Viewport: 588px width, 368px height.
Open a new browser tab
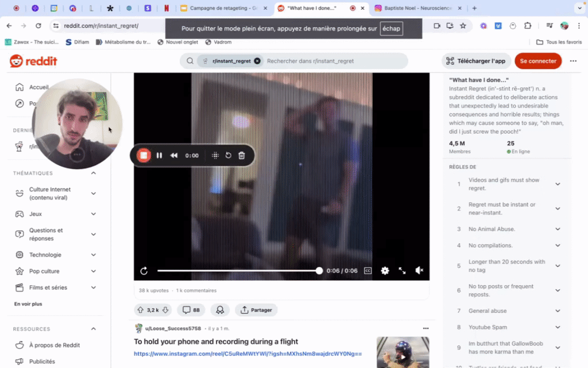(474, 8)
